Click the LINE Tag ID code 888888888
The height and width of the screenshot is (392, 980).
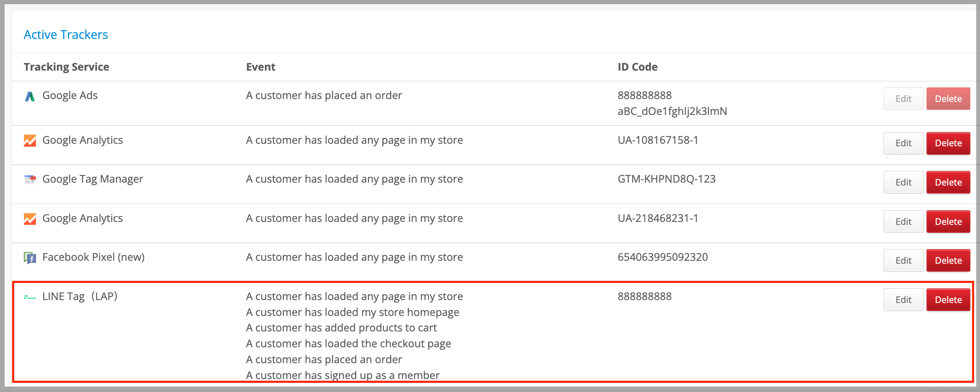pyautogui.click(x=645, y=296)
